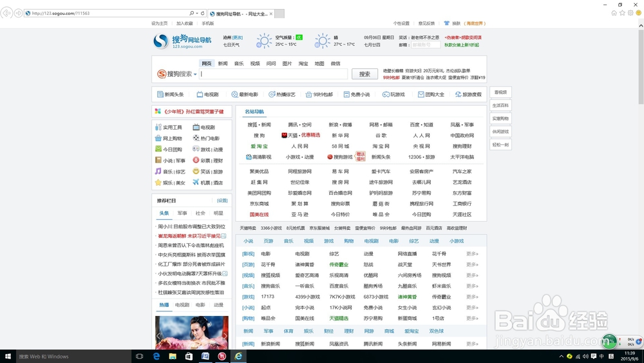Open Task View on the taskbar

(140, 357)
